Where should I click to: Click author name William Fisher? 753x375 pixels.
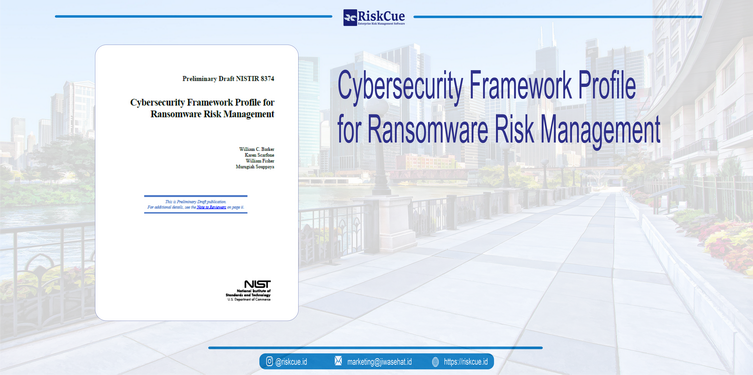click(260, 161)
